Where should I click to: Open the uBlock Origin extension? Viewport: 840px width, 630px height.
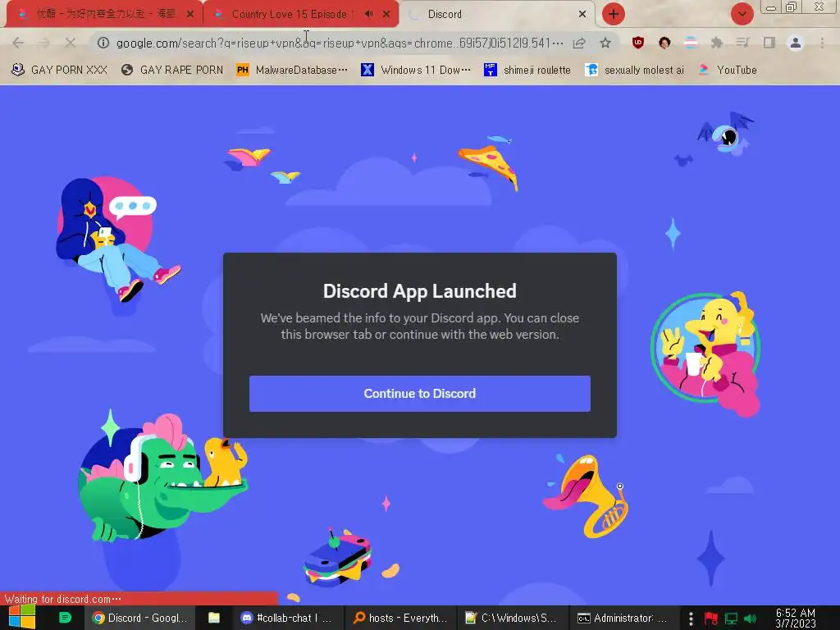(637, 43)
